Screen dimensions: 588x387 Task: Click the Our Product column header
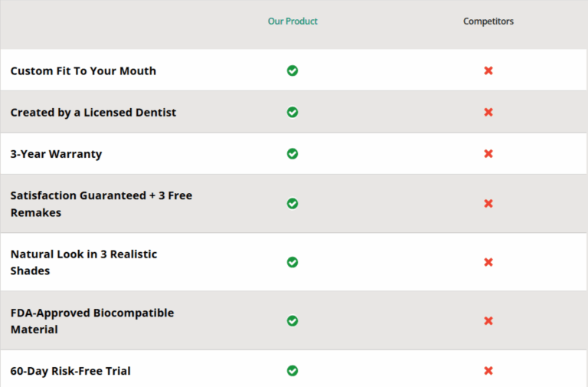pos(292,21)
